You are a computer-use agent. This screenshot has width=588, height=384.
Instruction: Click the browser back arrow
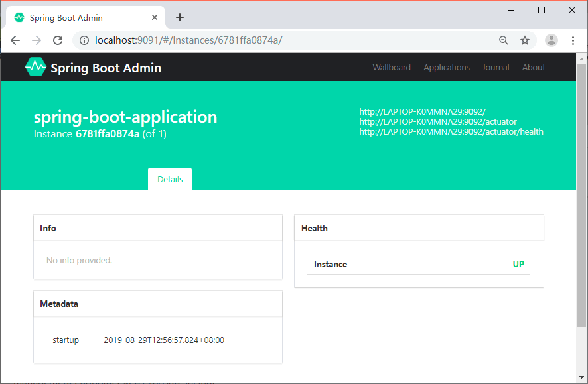[x=15, y=40]
